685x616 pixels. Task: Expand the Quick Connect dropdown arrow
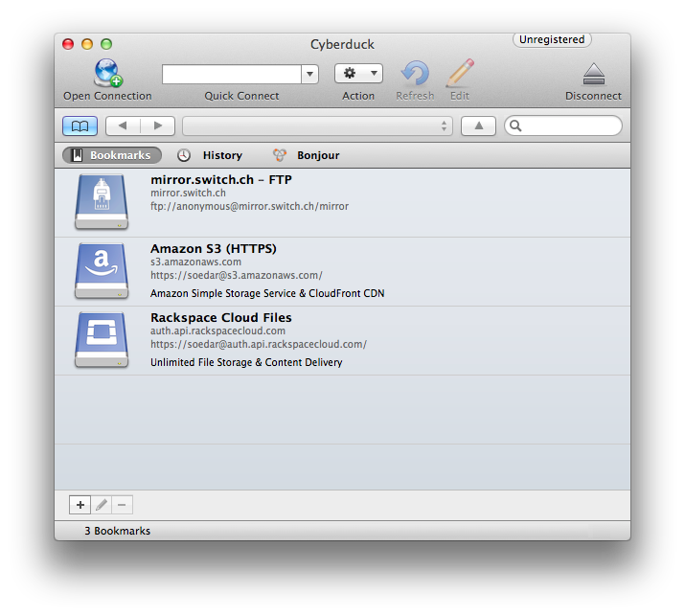(x=309, y=74)
